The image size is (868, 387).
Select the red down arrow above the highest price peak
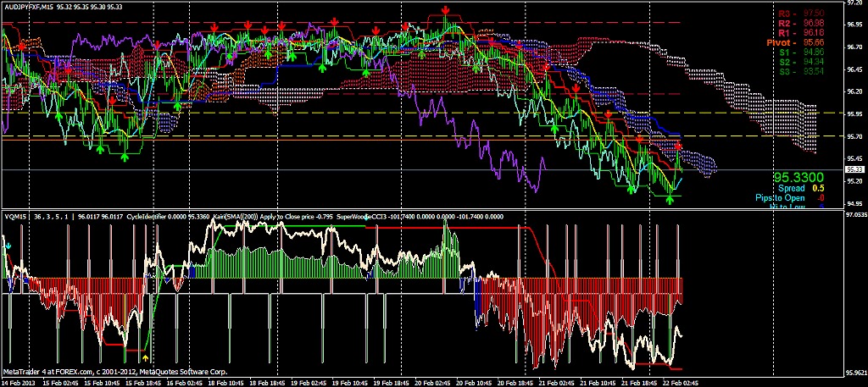(446, 10)
